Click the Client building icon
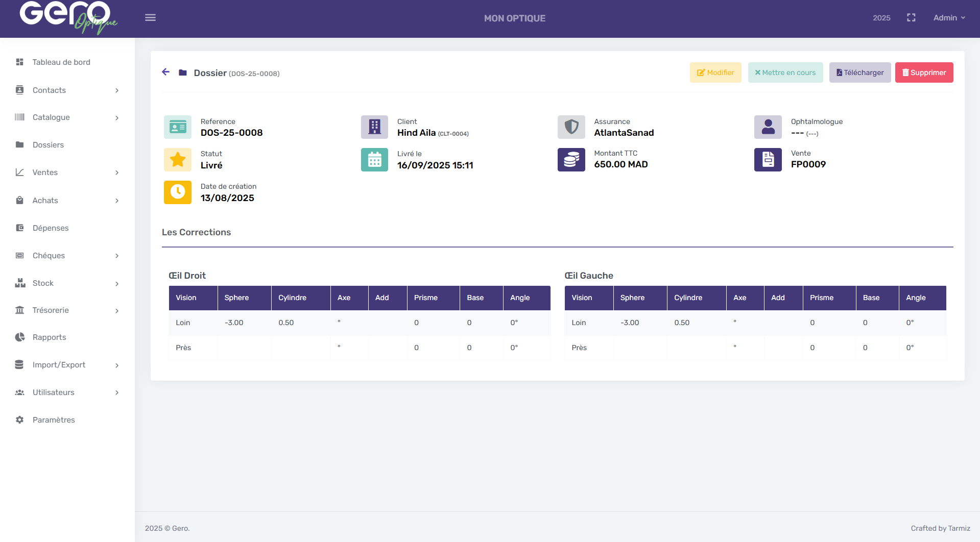 pos(374,127)
